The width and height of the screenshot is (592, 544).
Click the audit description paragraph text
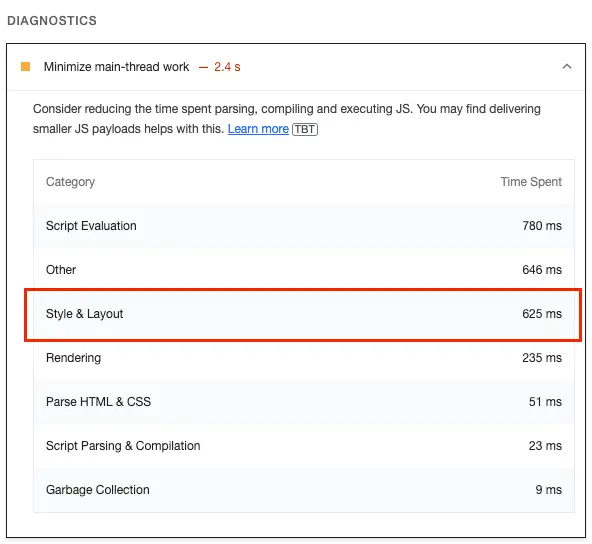click(287, 119)
